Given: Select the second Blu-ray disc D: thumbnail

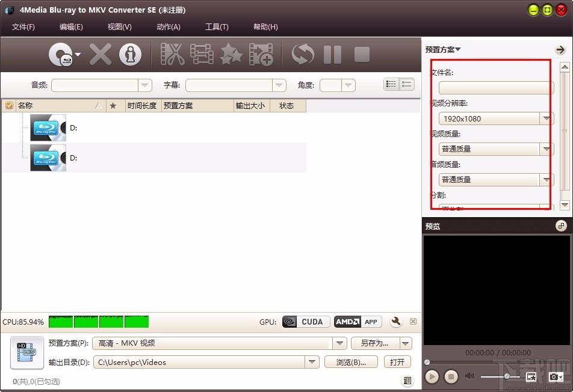Looking at the screenshot, I should pyautogui.click(x=48, y=158).
